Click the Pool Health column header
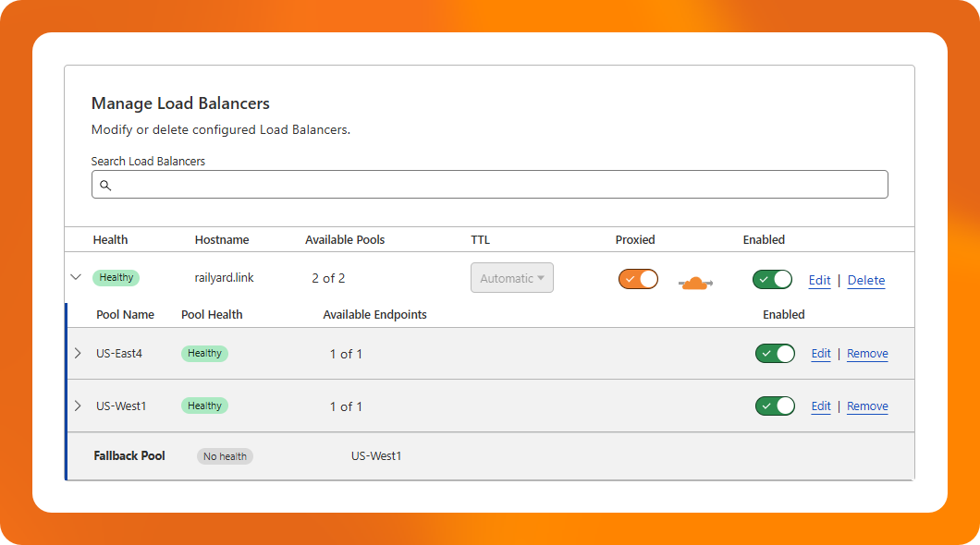Screen dimensions: 980x545 tap(212, 315)
